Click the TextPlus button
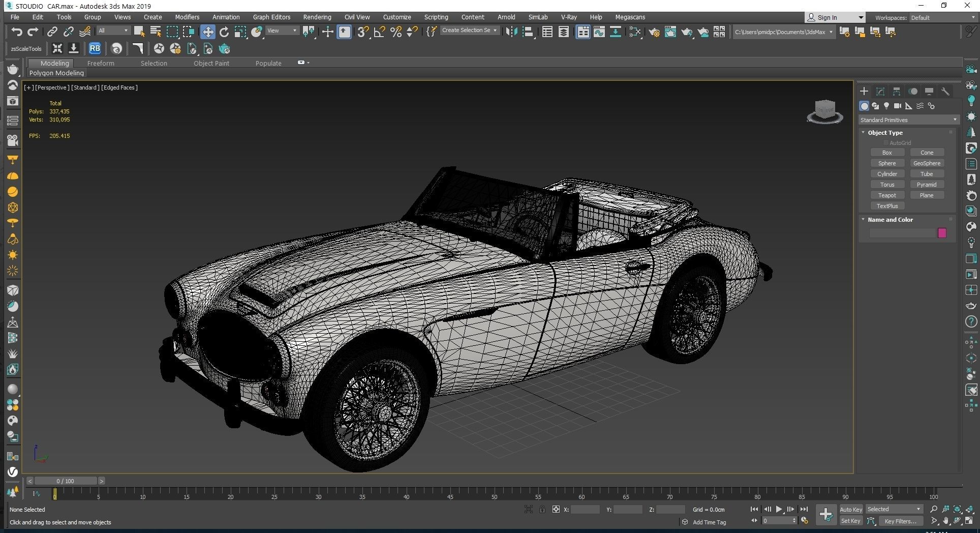This screenshot has height=533, width=980. pyautogui.click(x=887, y=206)
